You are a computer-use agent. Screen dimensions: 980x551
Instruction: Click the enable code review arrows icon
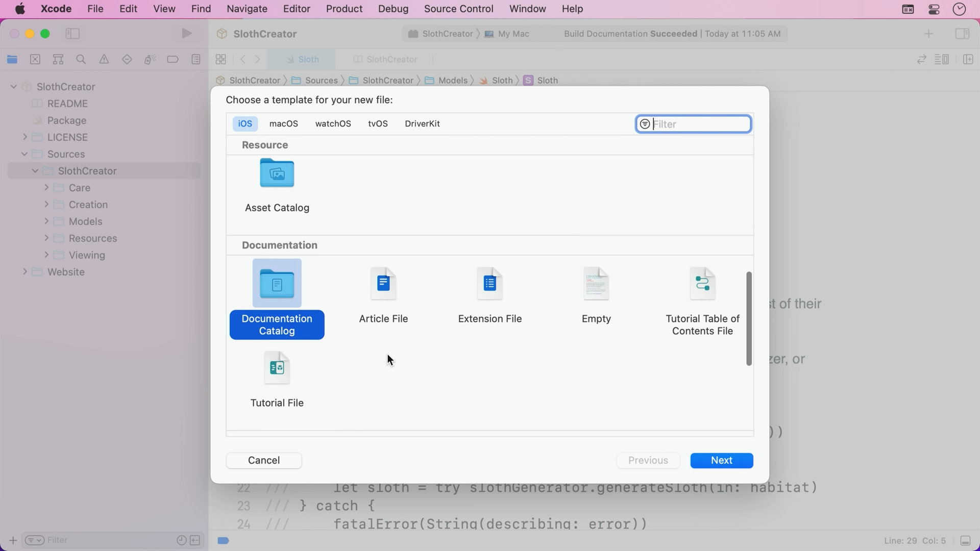921,60
